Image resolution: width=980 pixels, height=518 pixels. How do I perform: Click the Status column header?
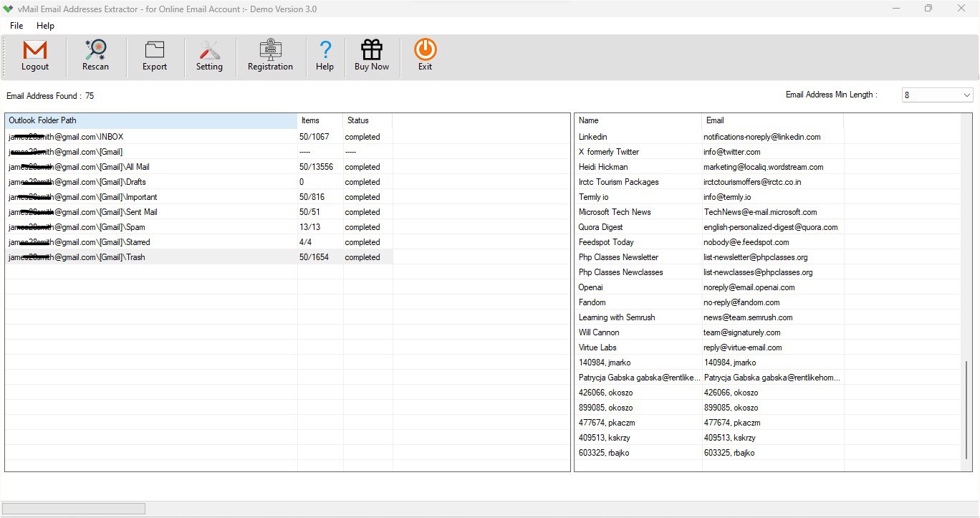(367, 120)
